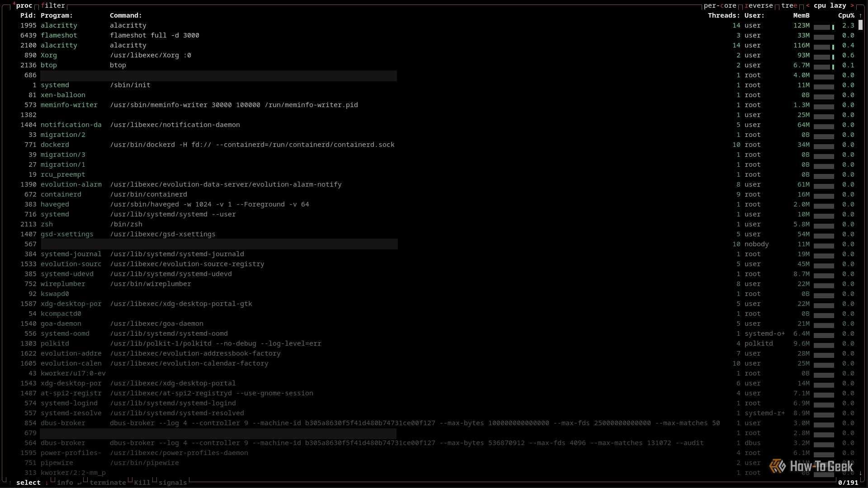Click the CPU graph bar for alacritty 2.3
This screenshot has width=868, height=488.
coord(824,27)
